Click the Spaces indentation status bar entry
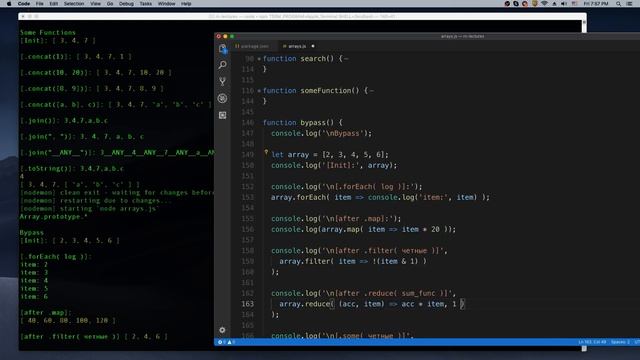Viewport: 640px width, 360px height. (x=620, y=342)
